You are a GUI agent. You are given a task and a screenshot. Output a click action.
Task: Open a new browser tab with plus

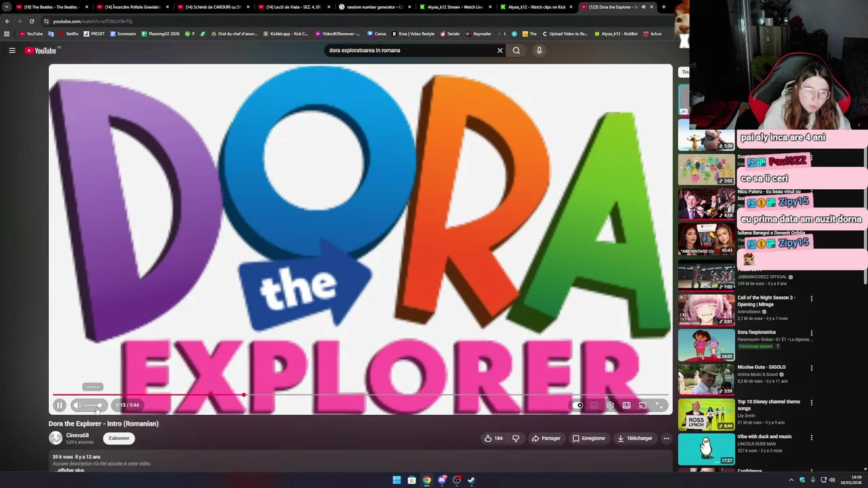(663, 7)
